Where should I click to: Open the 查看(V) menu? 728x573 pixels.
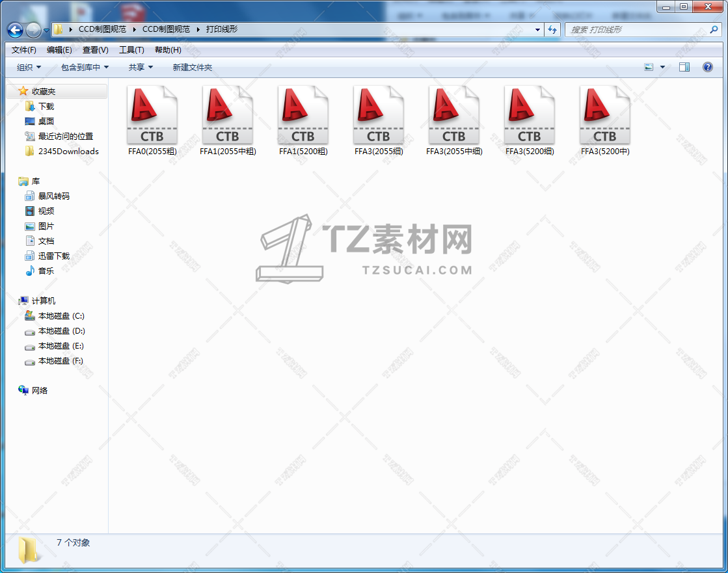(95, 49)
